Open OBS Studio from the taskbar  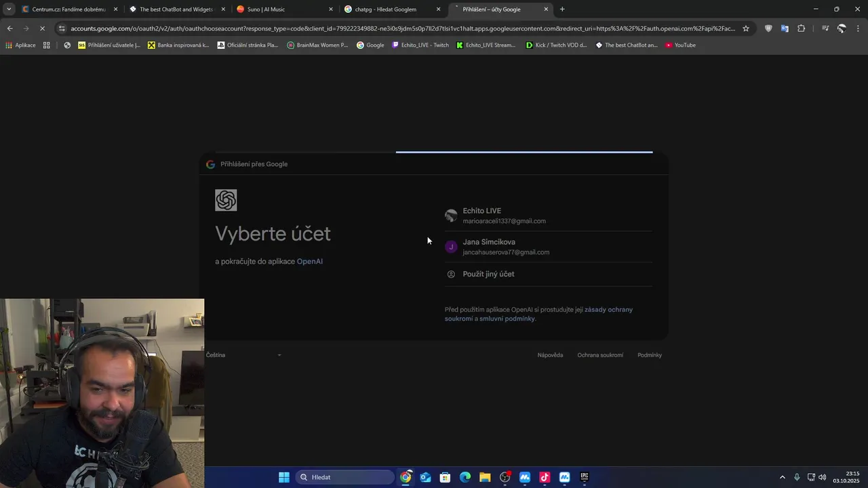[505, 477]
